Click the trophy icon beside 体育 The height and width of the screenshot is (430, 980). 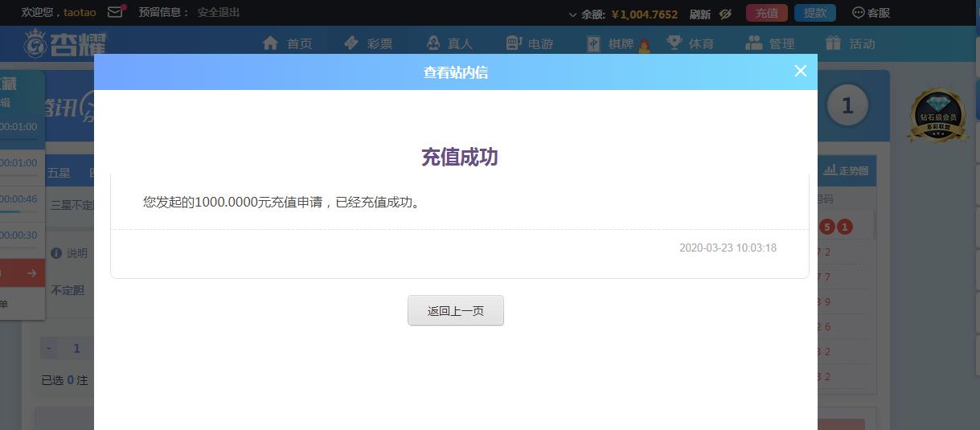coord(674,43)
